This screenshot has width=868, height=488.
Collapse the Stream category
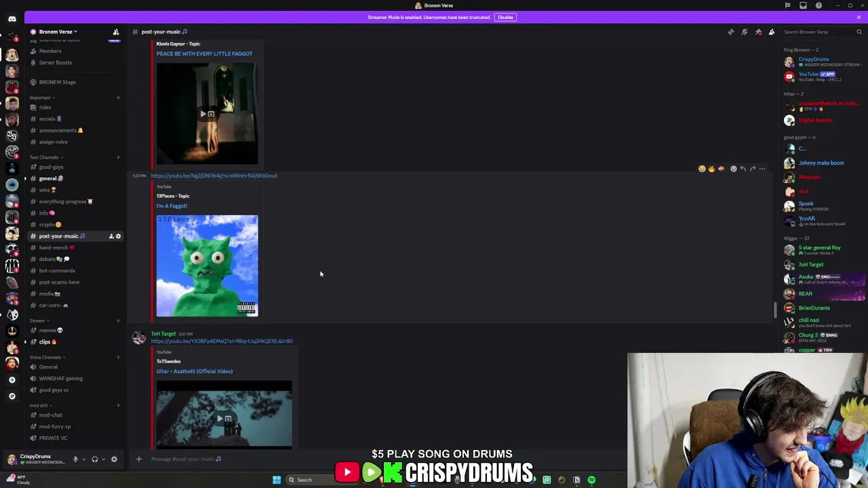(x=39, y=321)
